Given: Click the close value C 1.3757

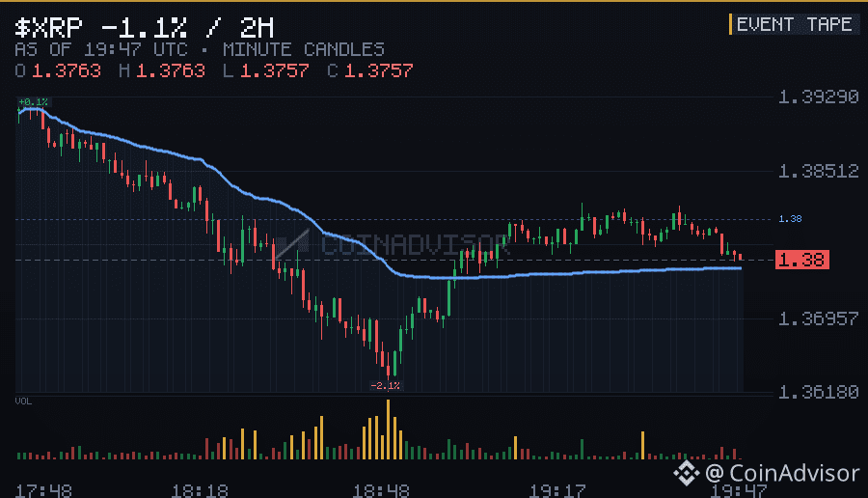Looking at the screenshot, I should point(370,70).
